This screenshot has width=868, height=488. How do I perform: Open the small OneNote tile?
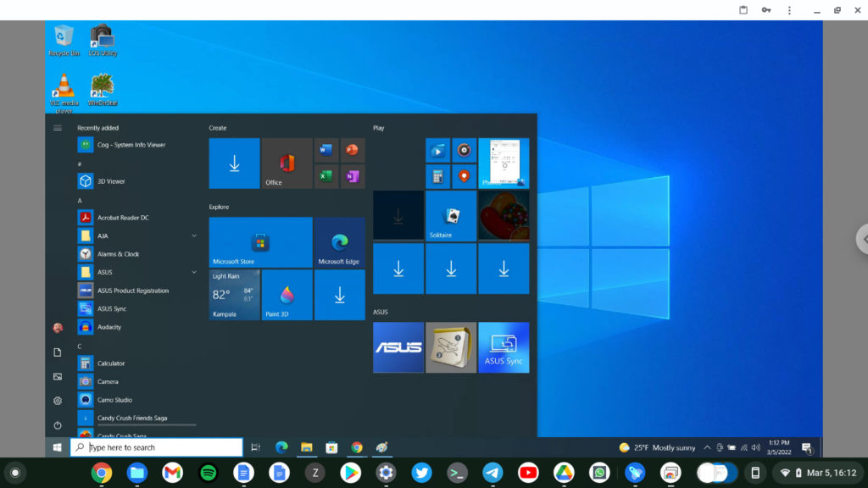pos(353,176)
